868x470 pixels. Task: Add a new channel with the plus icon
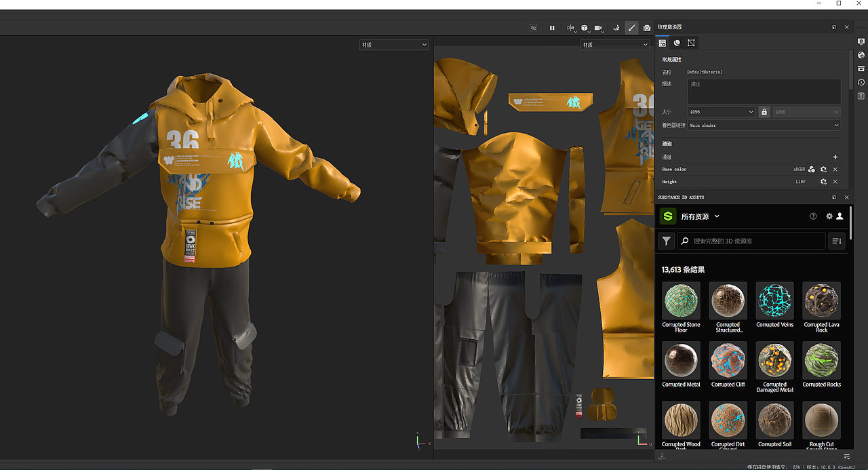coord(835,157)
